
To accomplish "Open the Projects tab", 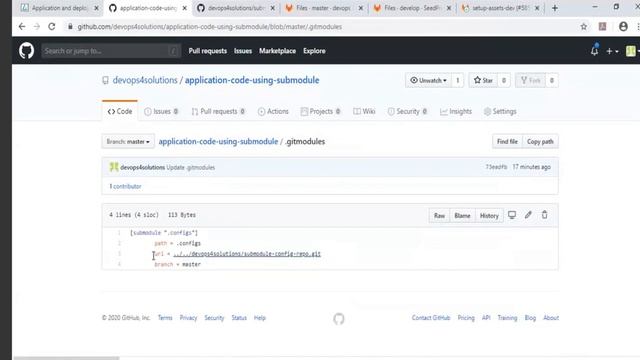I will pos(320,111).
